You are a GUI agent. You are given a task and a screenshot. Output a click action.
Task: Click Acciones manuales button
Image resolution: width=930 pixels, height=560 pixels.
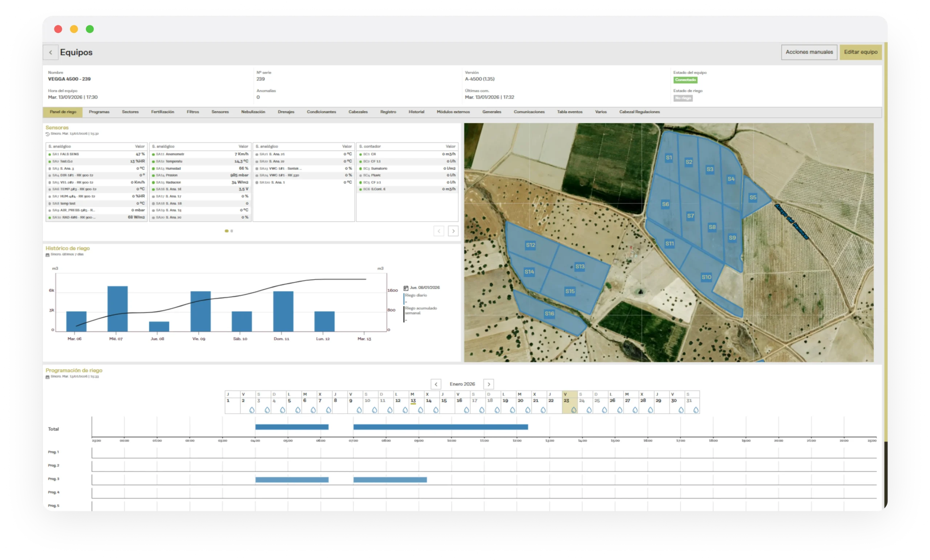click(x=809, y=52)
